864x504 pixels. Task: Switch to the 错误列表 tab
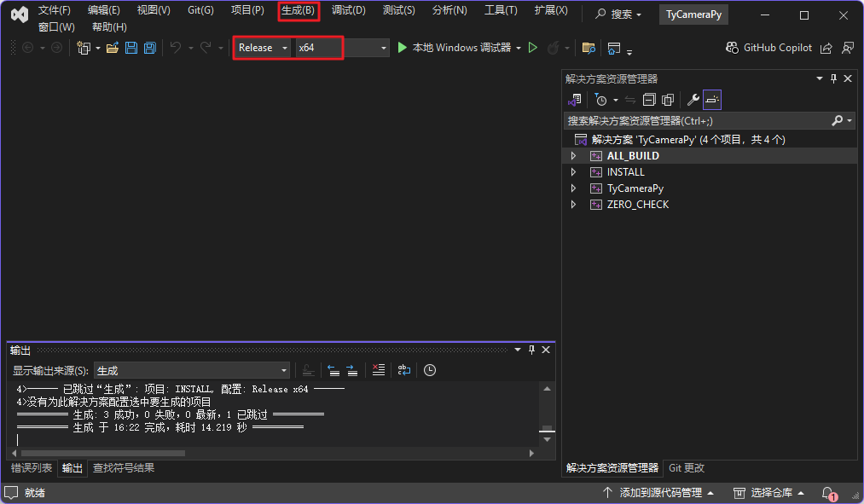(32, 468)
